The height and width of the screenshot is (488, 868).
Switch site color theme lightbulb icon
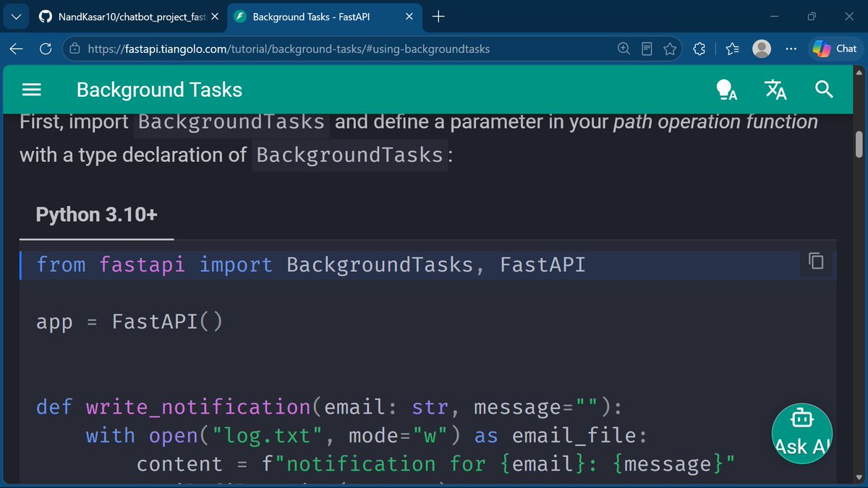pos(726,90)
